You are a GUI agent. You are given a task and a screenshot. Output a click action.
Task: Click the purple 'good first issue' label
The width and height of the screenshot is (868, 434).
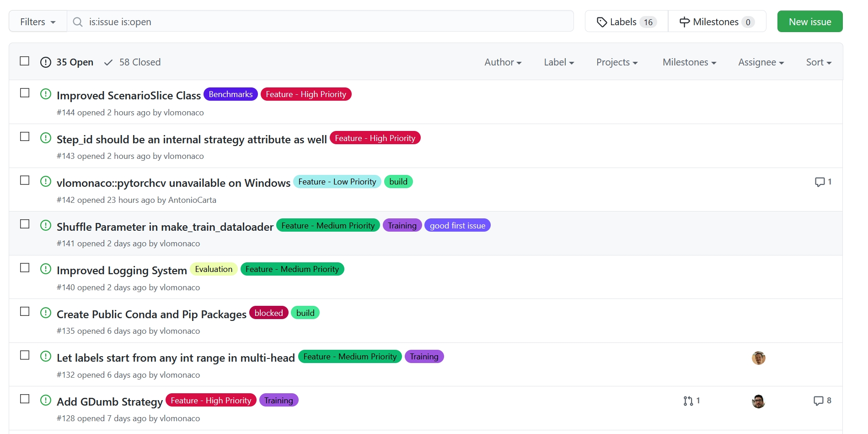pyautogui.click(x=457, y=226)
